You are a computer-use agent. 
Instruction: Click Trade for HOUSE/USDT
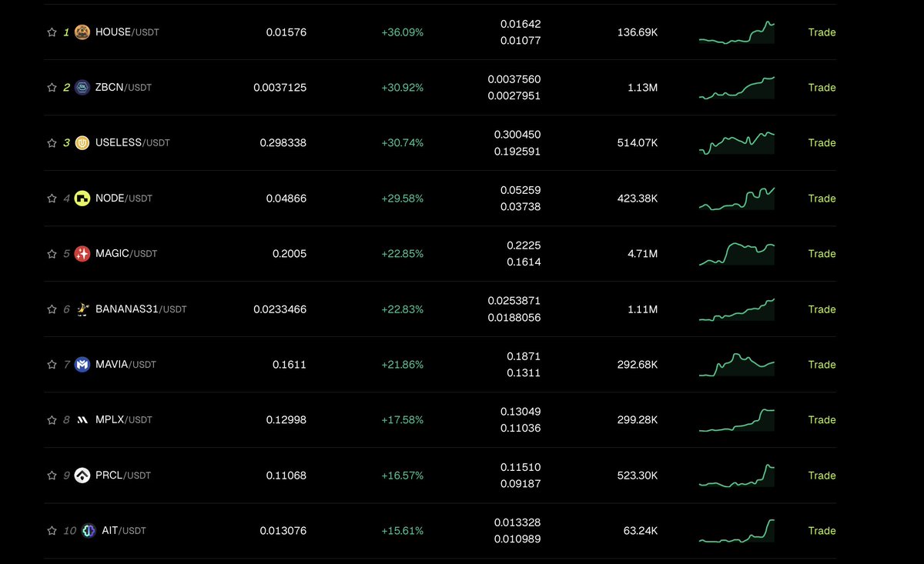point(822,32)
